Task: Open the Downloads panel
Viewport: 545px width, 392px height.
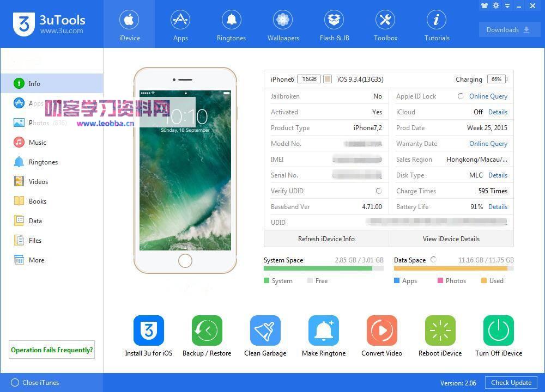Action: (x=510, y=30)
